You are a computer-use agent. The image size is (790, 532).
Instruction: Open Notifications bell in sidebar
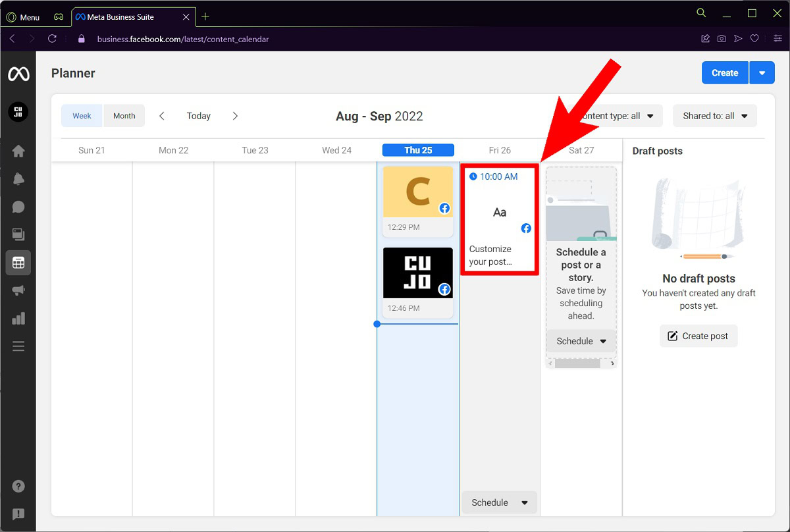click(x=18, y=179)
